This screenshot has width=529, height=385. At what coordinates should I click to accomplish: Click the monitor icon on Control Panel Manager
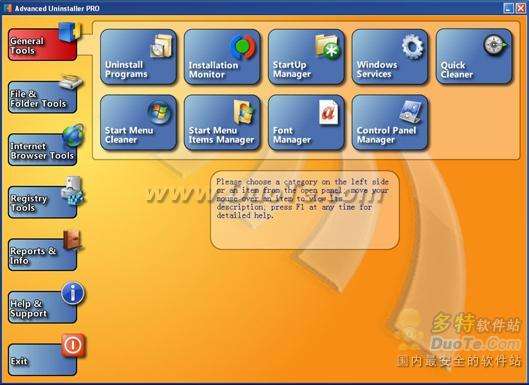coord(411,112)
